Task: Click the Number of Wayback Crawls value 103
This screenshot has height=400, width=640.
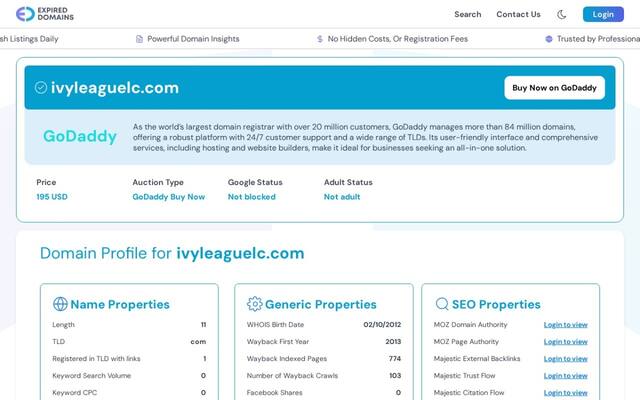Action: 395,376
